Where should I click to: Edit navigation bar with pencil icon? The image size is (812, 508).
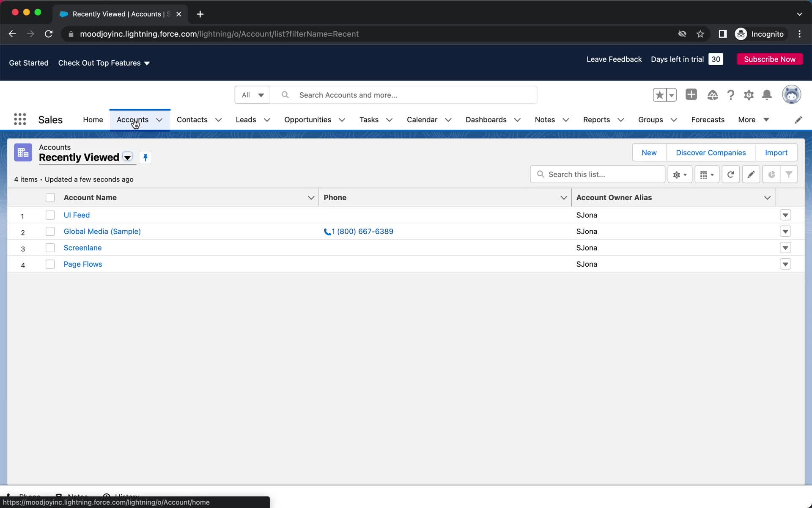tap(798, 120)
